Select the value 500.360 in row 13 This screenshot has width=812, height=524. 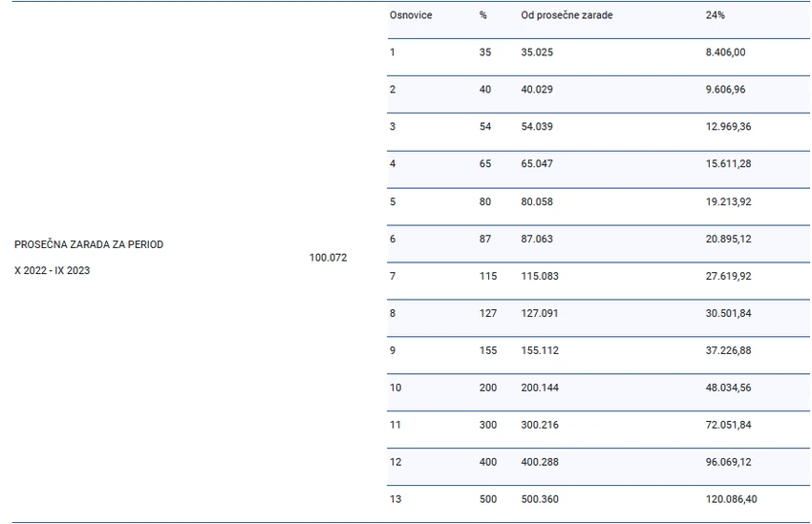pos(540,499)
